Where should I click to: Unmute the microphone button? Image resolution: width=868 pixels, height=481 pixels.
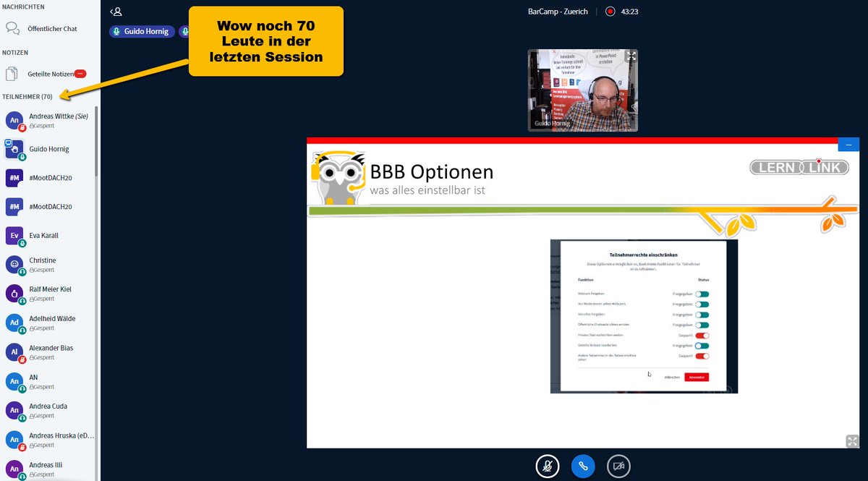point(548,466)
